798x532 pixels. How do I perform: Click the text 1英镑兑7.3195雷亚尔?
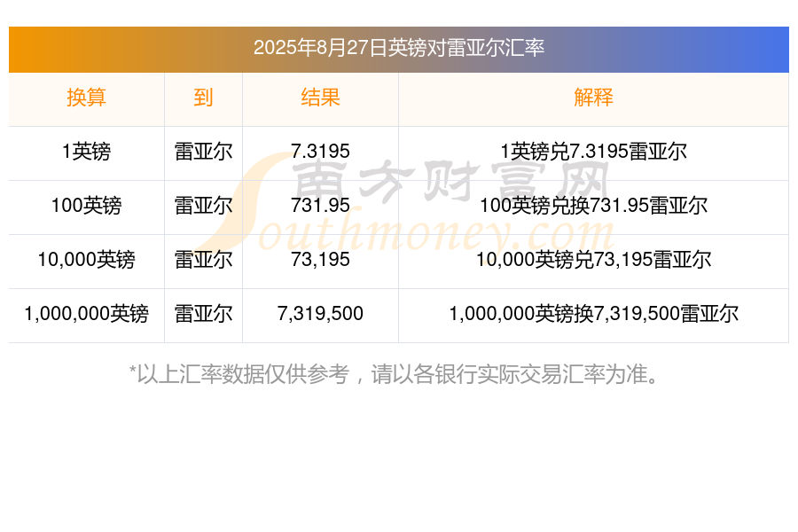pyautogui.click(x=593, y=152)
